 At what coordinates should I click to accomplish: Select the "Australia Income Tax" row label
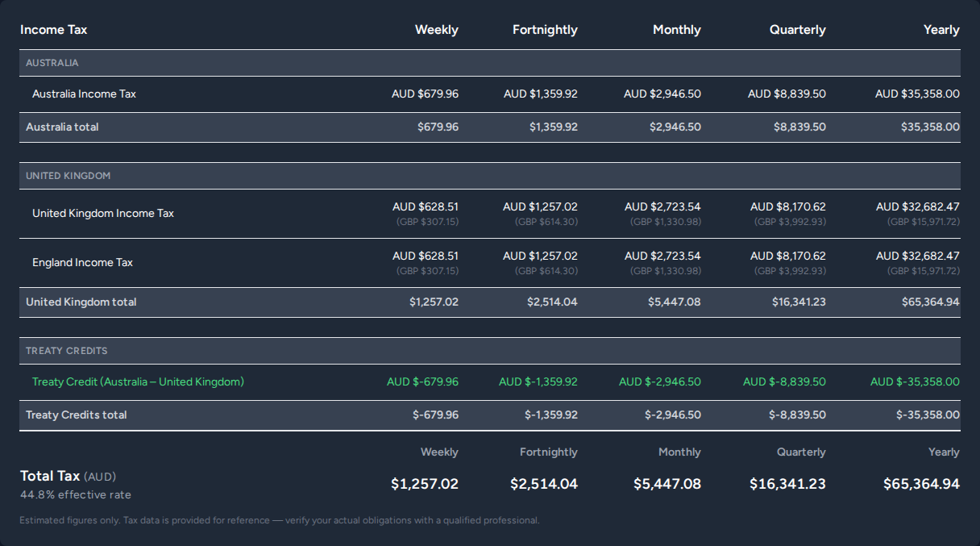[84, 94]
